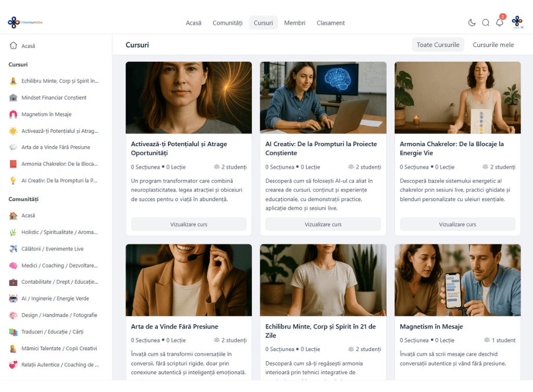533x392 pixels.
Task: Open AI / Inginerie / Energie Verde community
Action: click(54, 298)
